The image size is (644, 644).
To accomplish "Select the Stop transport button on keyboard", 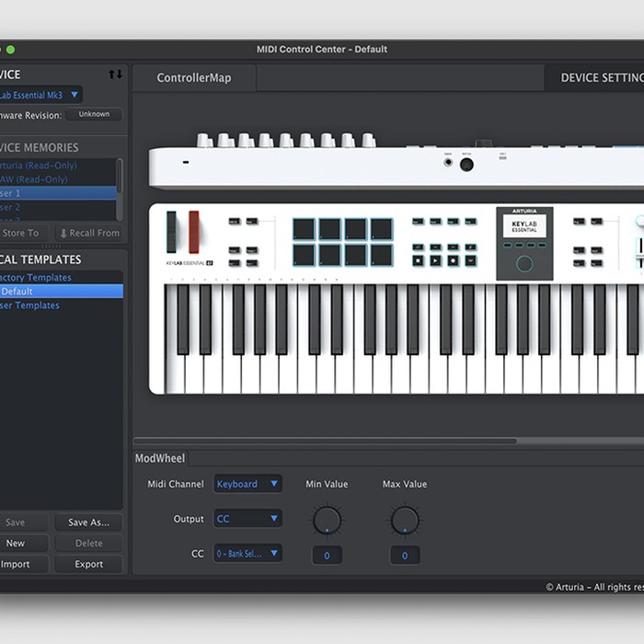I will coord(418,260).
